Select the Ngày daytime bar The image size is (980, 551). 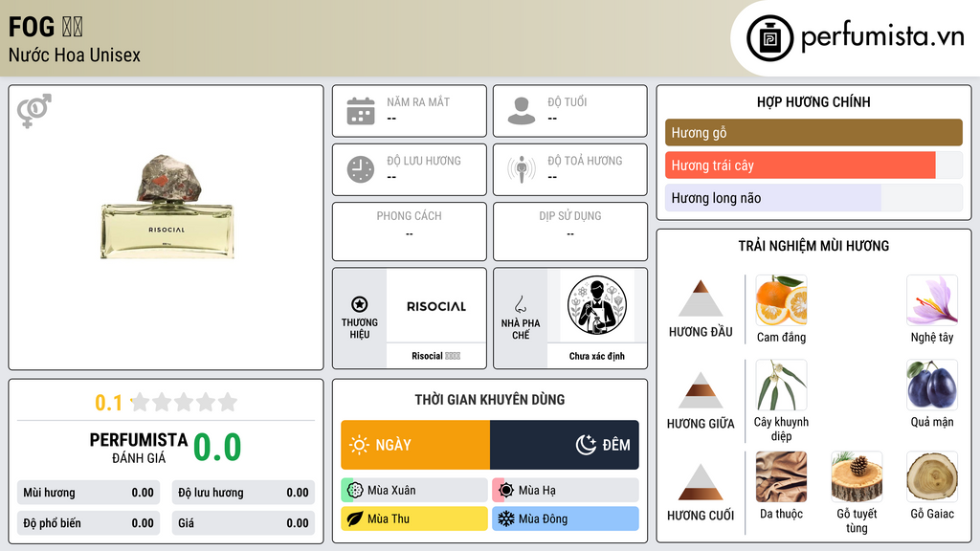coord(415,445)
